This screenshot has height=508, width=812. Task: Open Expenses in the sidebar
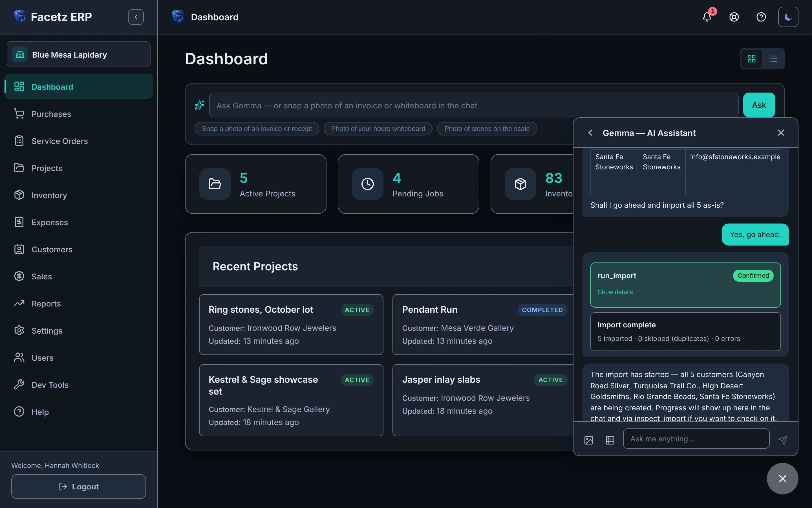click(x=78, y=222)
